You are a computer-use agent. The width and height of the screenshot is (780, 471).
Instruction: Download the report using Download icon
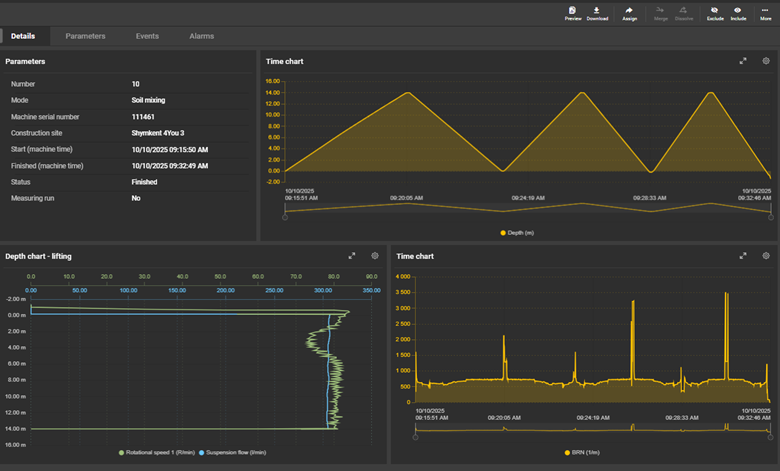coord(597,10)
